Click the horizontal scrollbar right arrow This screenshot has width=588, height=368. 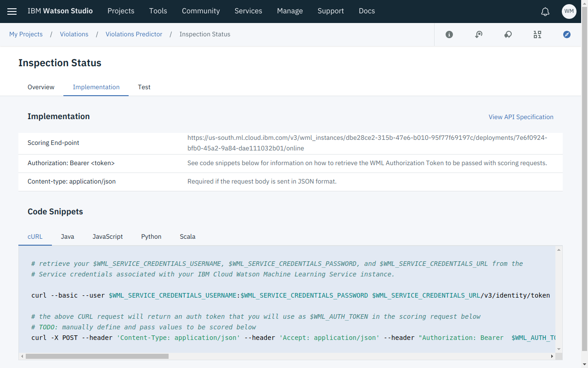pyautogui.click(x=552, y=356)
